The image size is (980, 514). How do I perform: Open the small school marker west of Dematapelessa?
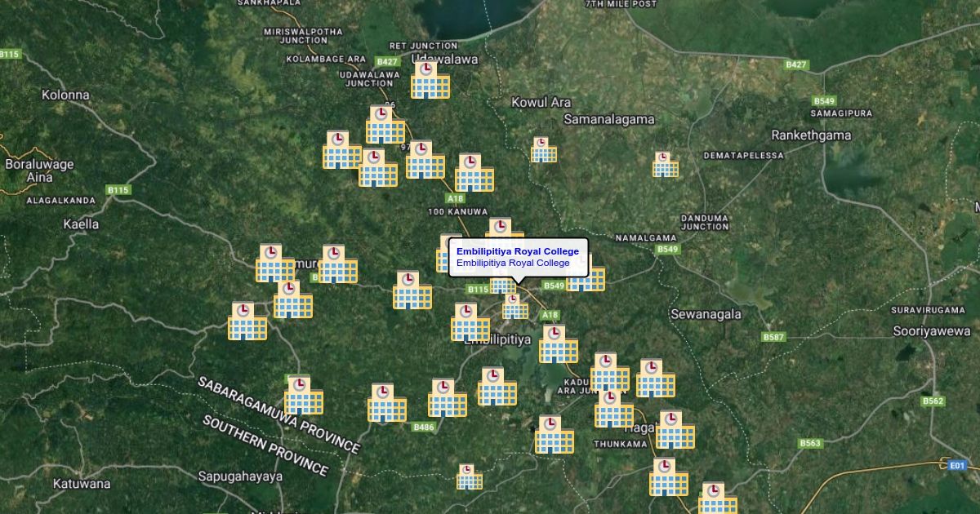pos(665,164)
